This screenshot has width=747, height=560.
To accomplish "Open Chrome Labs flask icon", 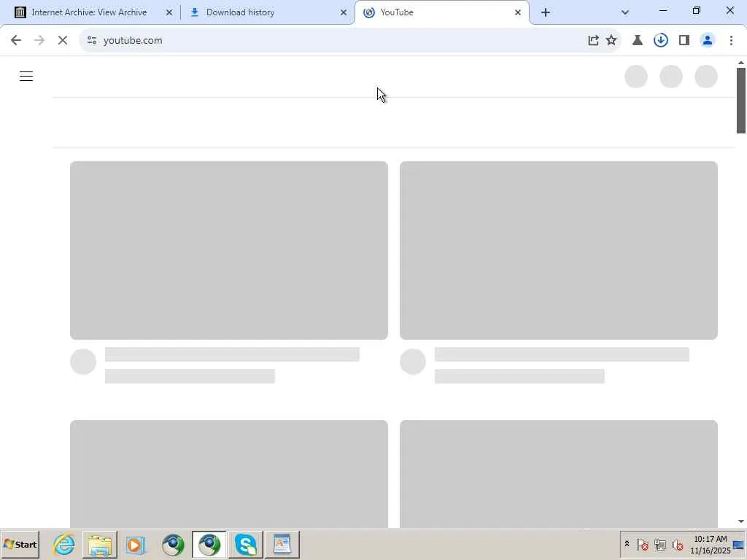I will coord(638,41).
